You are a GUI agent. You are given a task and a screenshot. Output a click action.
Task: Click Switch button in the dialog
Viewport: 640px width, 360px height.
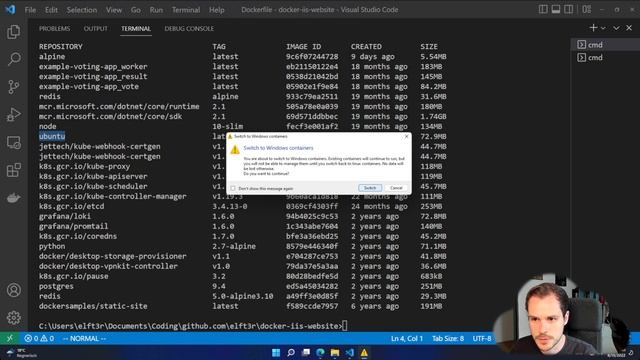coord(370,188)
